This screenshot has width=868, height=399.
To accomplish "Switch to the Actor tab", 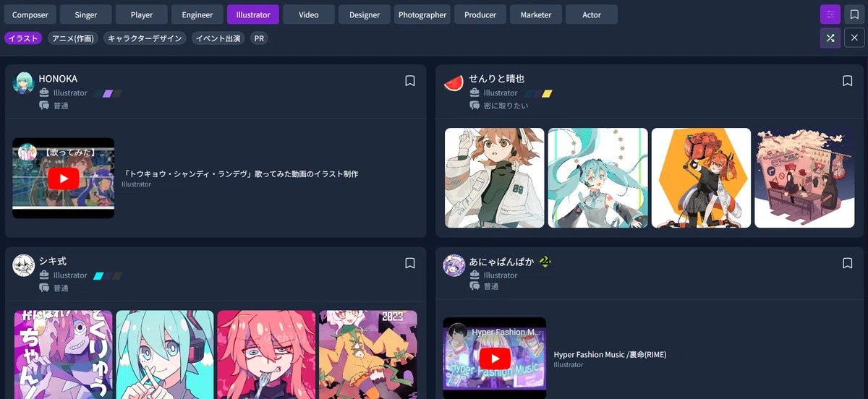I will pyautogui.click(x=592, y=14).
